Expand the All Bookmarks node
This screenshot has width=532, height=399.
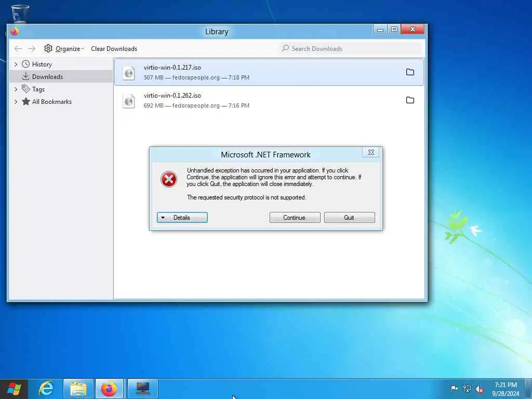tap(16, 102)
